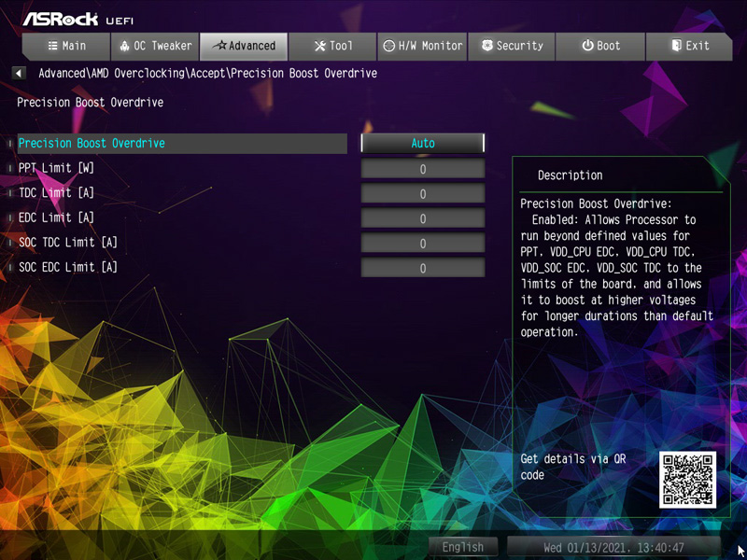The height and width of the screenshot is (560, 747).
Task: Click the breadcrumb path text
Action: pos(207,74)
